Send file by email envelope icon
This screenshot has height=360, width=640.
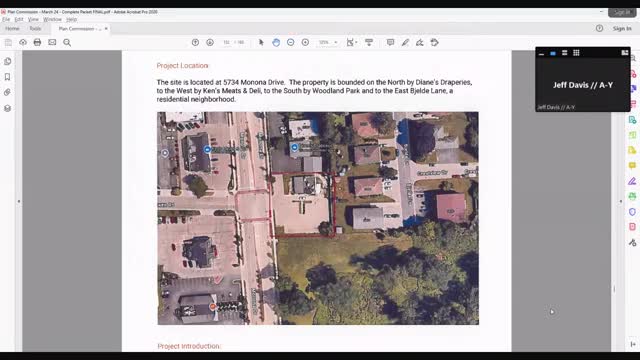[x=52, y=42]
